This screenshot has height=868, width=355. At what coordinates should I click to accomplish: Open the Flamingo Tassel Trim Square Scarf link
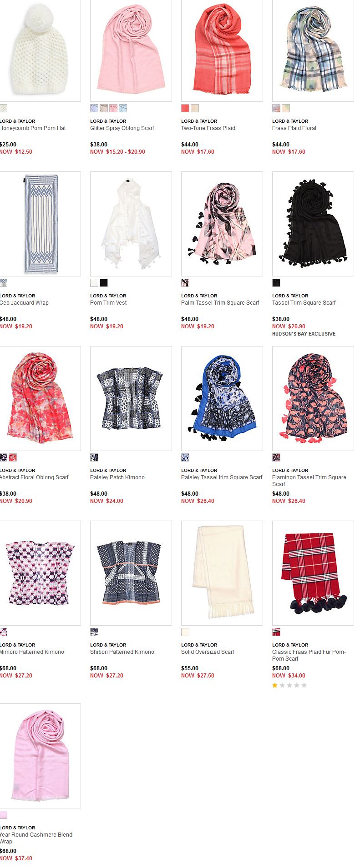tap(309, 481)
